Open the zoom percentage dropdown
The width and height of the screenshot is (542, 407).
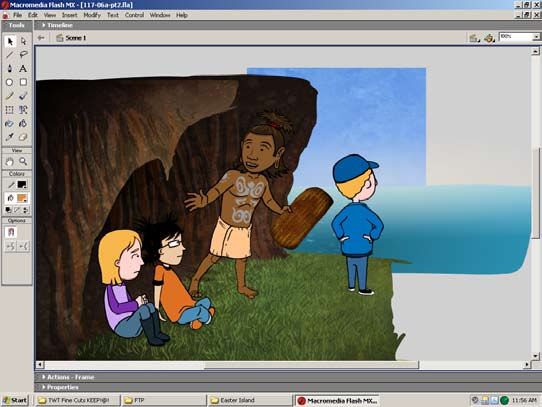point(536,37)
